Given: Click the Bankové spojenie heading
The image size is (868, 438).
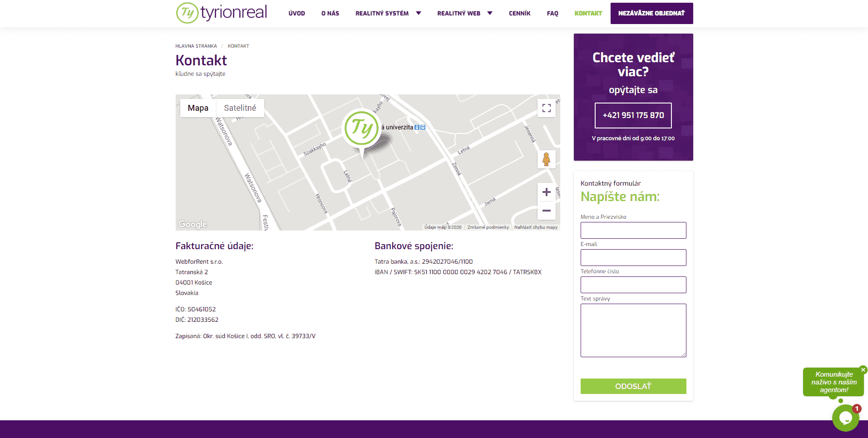Looking at the screenshot, I should pos(414,246).
